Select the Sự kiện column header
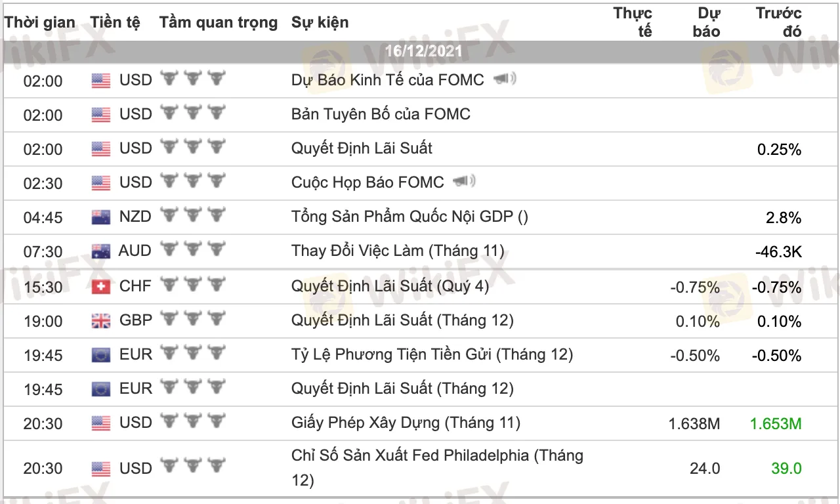840x504 pixels. coord(320,22)
